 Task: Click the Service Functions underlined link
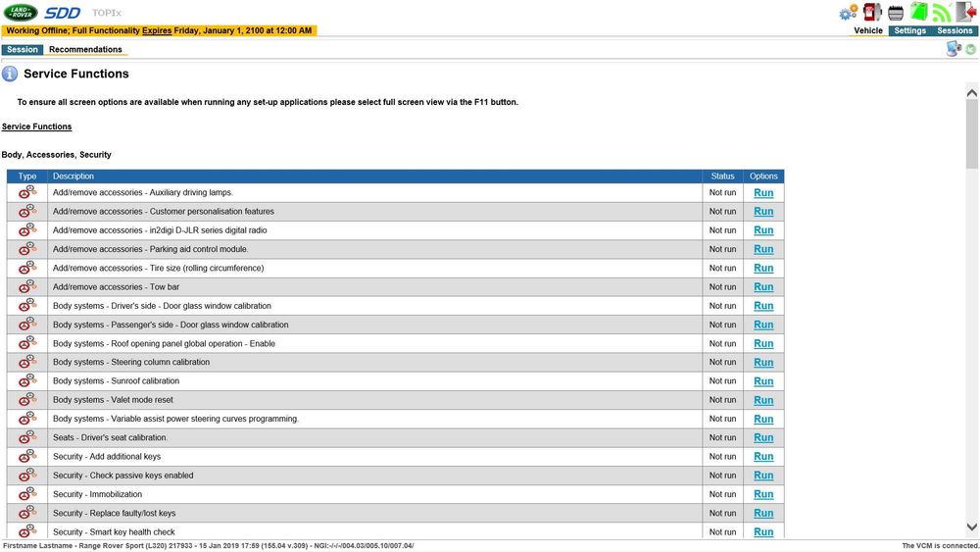37,126
